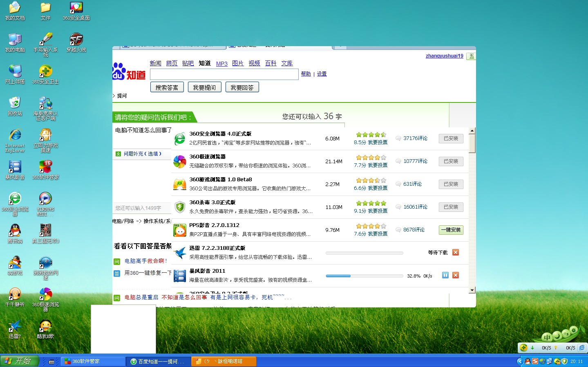Launch the 酷我K歌 desktop shortcut
Screen dimensions: 588x367
coord(45,329)
